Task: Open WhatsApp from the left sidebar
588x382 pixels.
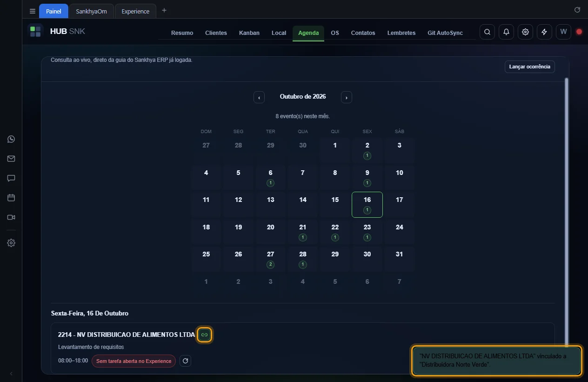Action: (11, 139)
